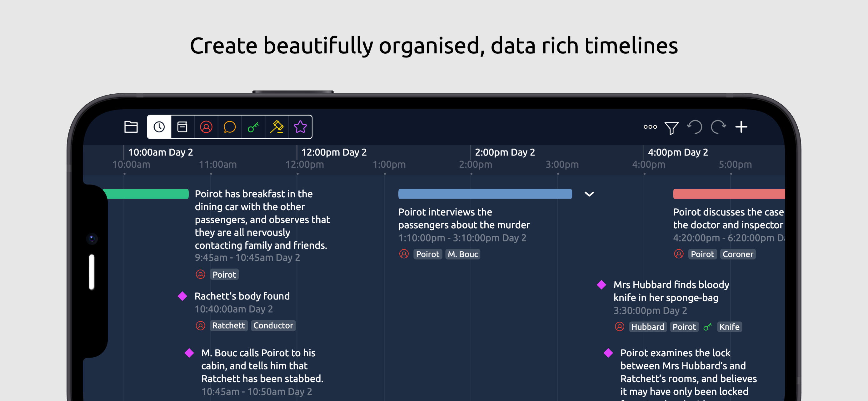Undo the last action
Viewport: 868px width, 401px height.
pyautogui.click(x=695, y=127)
